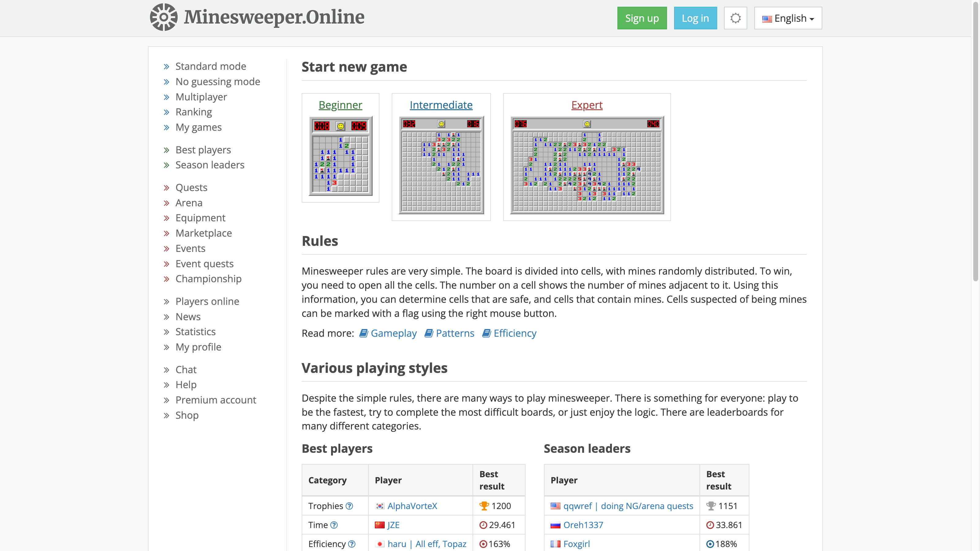Viewport: 980px width, 551px height.
Task: Click the book icon next to Patterns
Action: point(429,333)
